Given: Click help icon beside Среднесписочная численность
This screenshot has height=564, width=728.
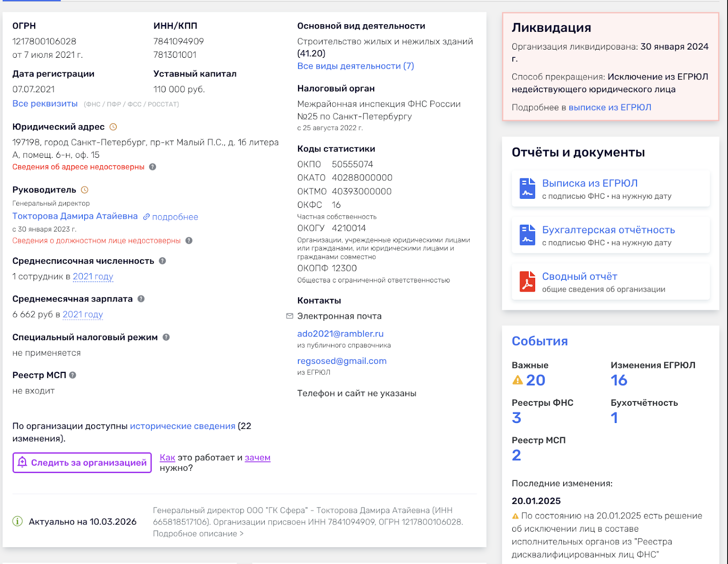Looking at the screenshot, I should tap(162, 261).
